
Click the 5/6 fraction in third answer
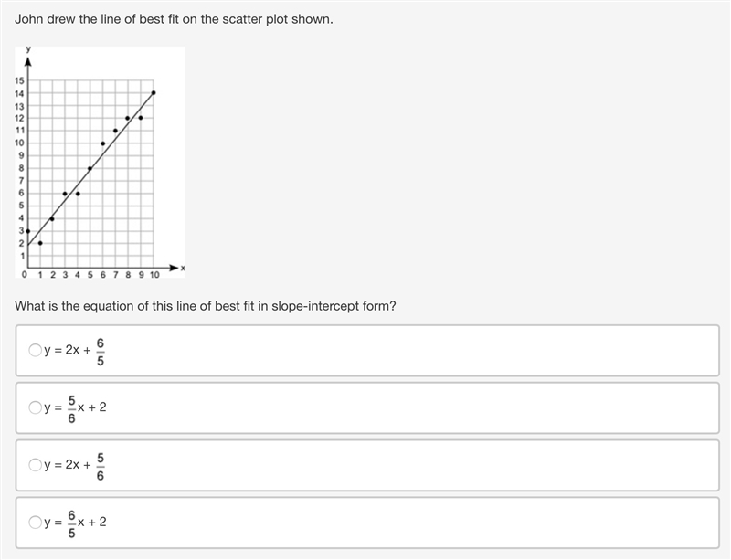101,467
